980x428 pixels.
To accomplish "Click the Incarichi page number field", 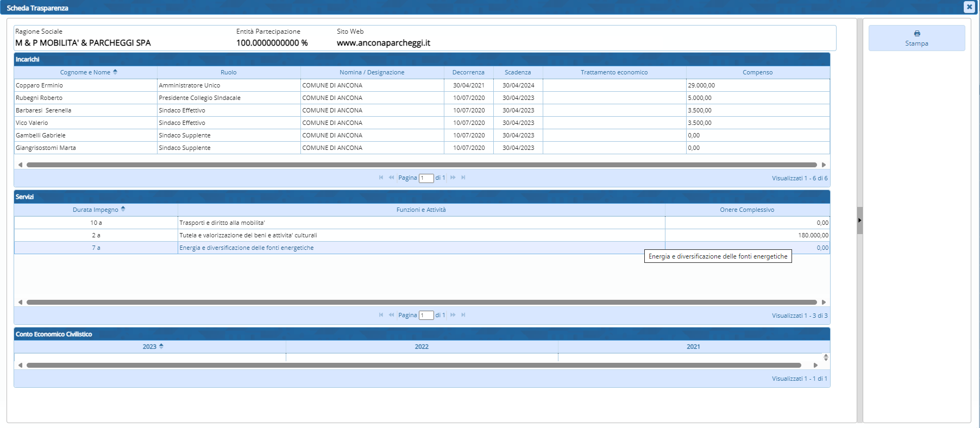I will [426, 178].
